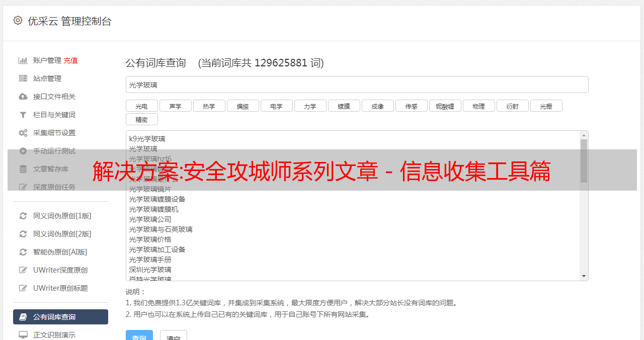
Task: Click the refresh icon for 智能伪原创[AI版]
Action: 23,252
